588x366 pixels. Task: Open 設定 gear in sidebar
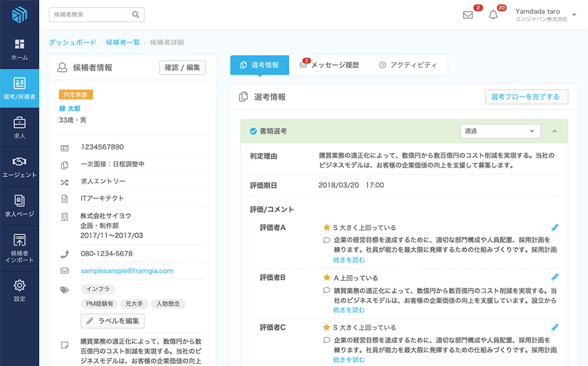click(x=19, y=290)
